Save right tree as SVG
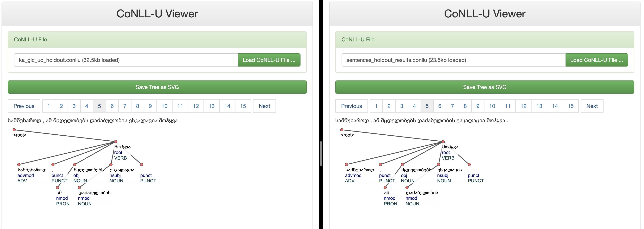Screen dimensions: 644x229 (x=484, y=87)
